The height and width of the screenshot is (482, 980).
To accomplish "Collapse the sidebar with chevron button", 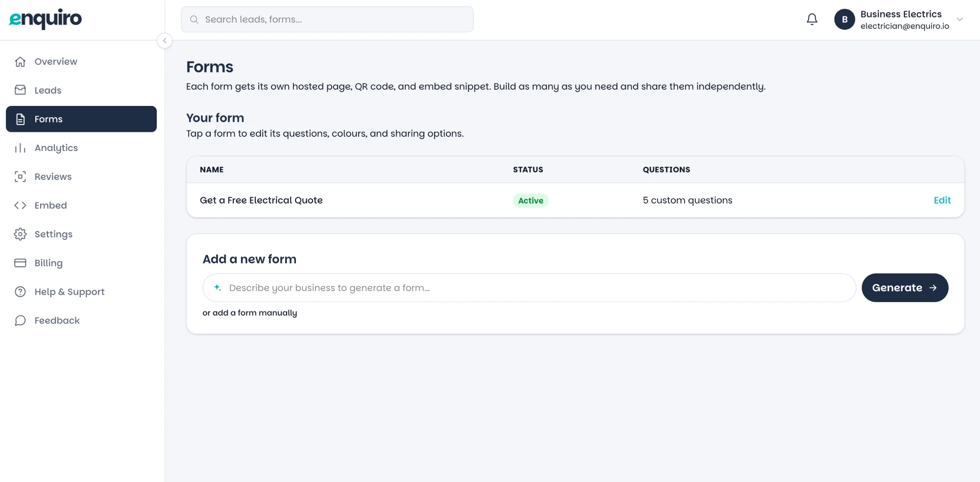I will [x=165, y=41].
